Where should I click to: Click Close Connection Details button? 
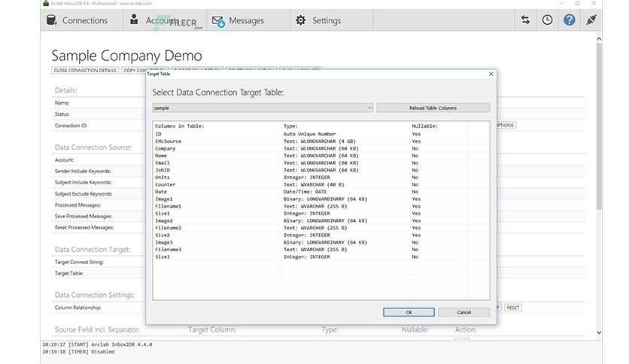85,71
